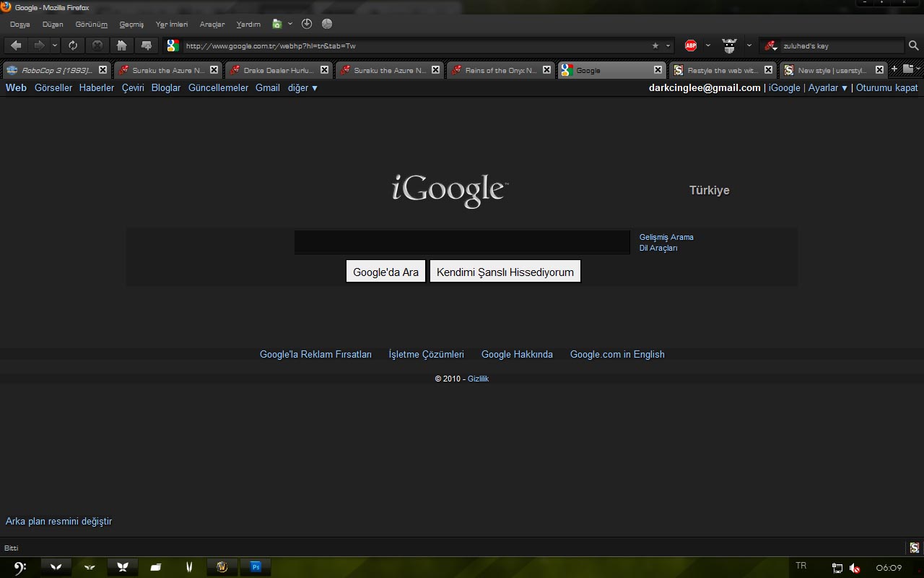Open the folder icon in the taskbar
The height and width of the screenshot is (578, 924).
155,567
